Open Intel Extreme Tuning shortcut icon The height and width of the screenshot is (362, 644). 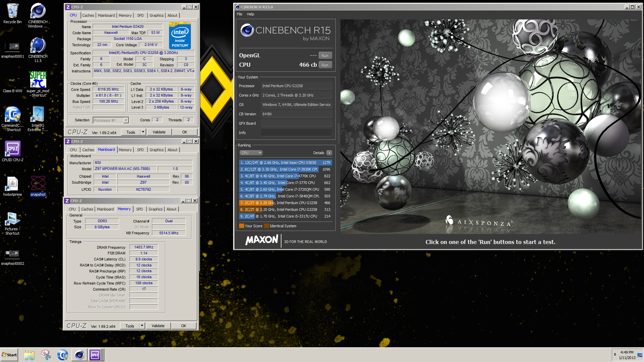tap(38, 119)
